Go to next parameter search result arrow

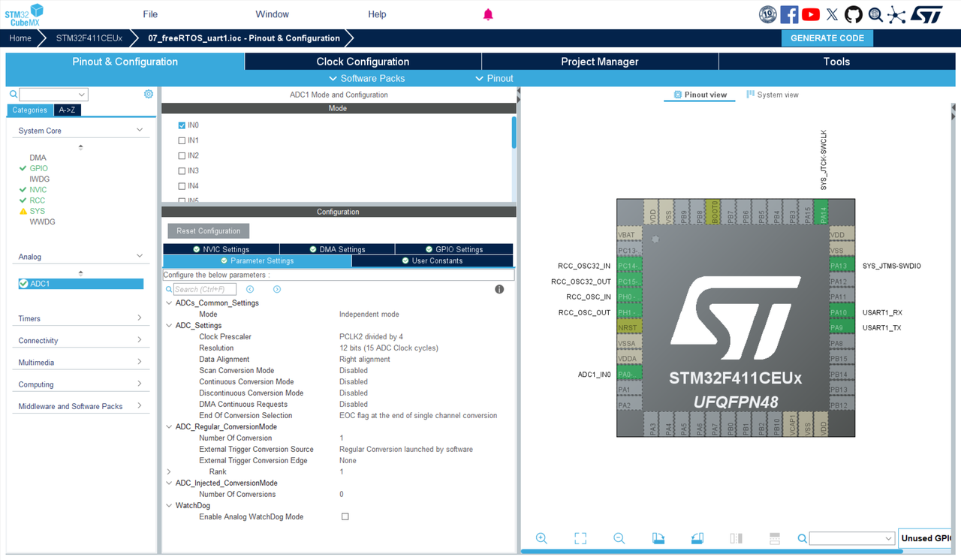point(277,289)
